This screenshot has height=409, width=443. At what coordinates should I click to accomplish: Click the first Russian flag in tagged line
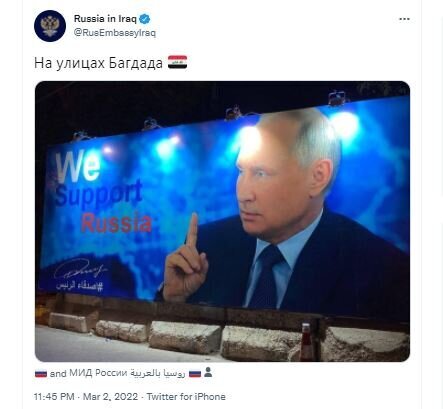click(41, 374)
